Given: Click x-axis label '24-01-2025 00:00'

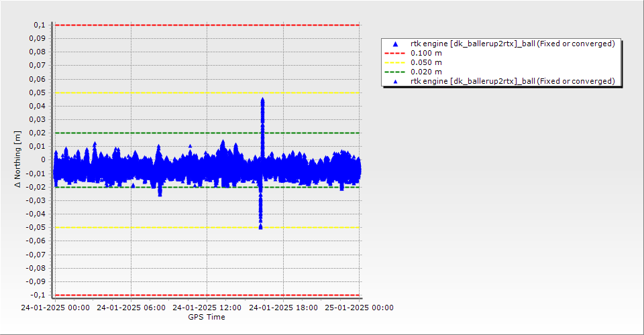Looking at the screenshot, I should point(56,308).
